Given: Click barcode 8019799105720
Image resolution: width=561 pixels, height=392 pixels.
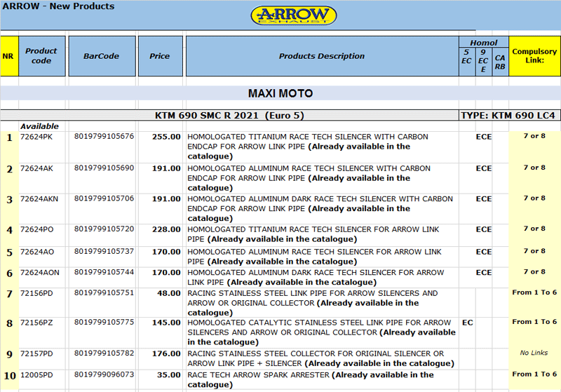Looking at the screenshot, I should pyautogui.click(x=104, y=229).
